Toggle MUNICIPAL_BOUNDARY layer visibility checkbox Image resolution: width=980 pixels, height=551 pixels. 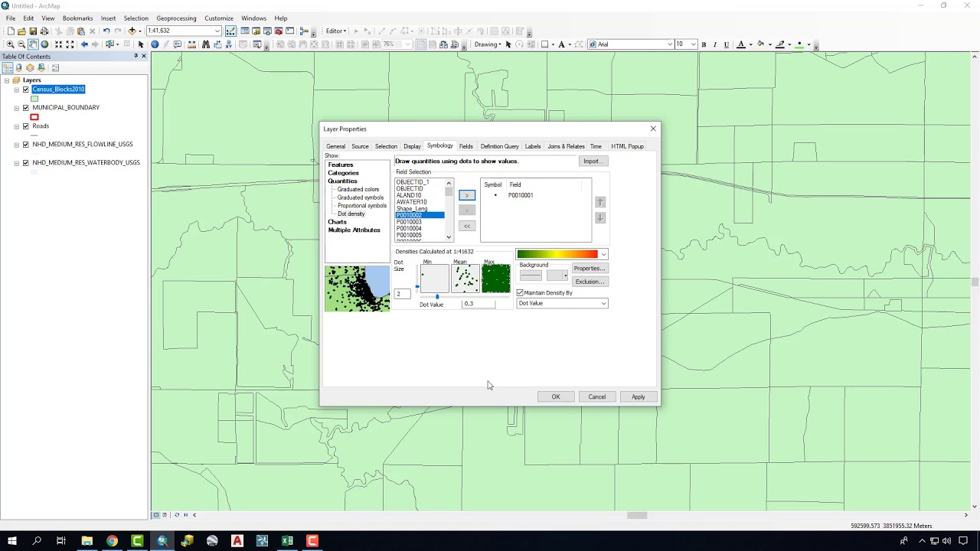tap(26, 108)
